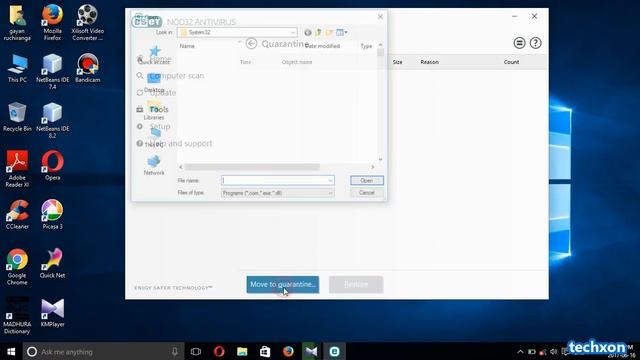Open Mozilla Firefox desktop shortcut
The height and width of the screenshot is (360, 640).
click(52, 22)
